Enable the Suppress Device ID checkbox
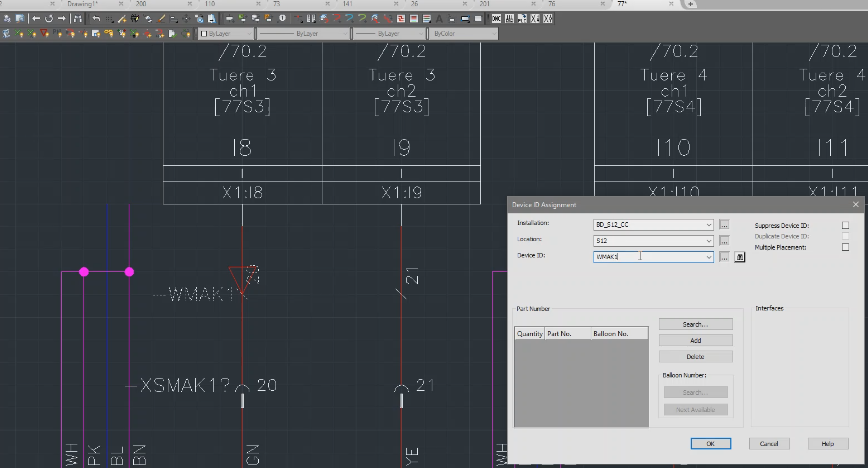 [x=845, y=225]
